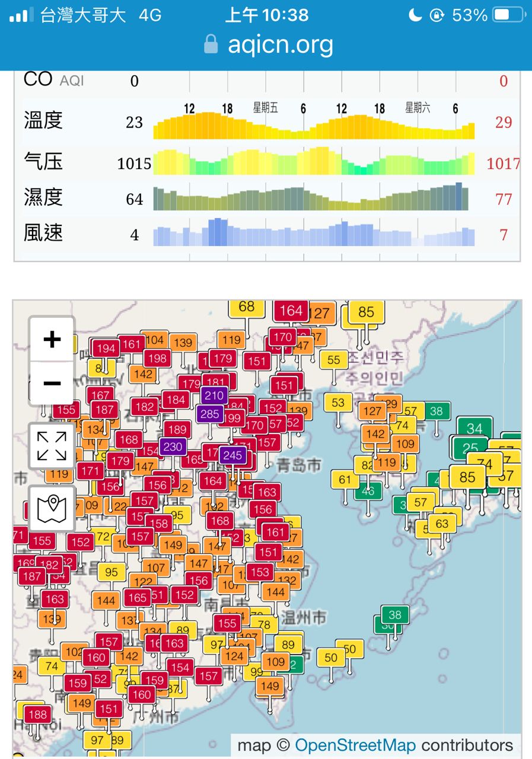This screenshot has height=759, width=532.
Task: Select the purple 230 AQI station marker
Action: point(173,447)
